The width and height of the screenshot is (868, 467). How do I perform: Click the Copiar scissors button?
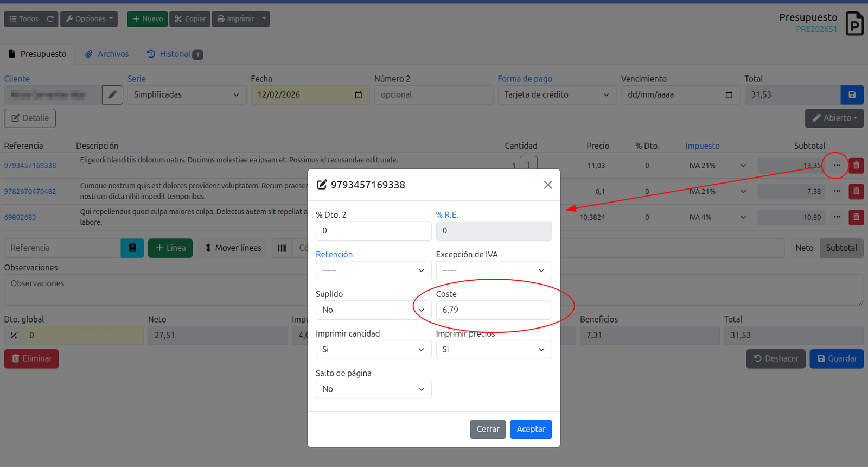[190, 19]
